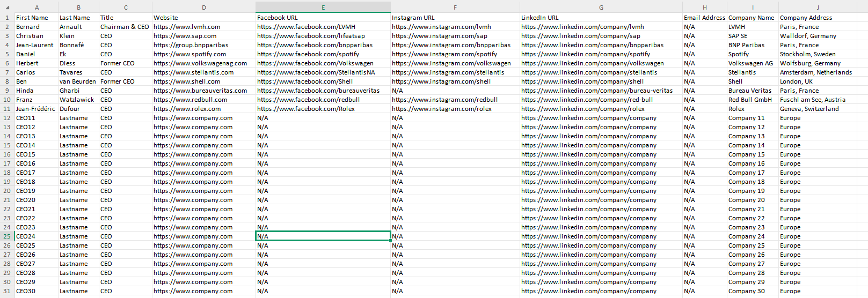
Task: Click the 'LinkedIn URL' header cell
Action: pos(601,18)
